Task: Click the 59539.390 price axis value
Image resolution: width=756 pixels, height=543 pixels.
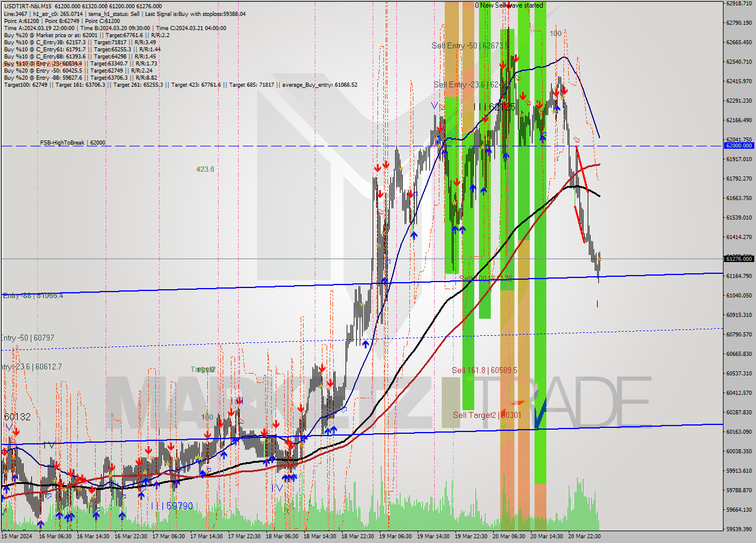Action: pyautogui.click(x=739, y=529)
